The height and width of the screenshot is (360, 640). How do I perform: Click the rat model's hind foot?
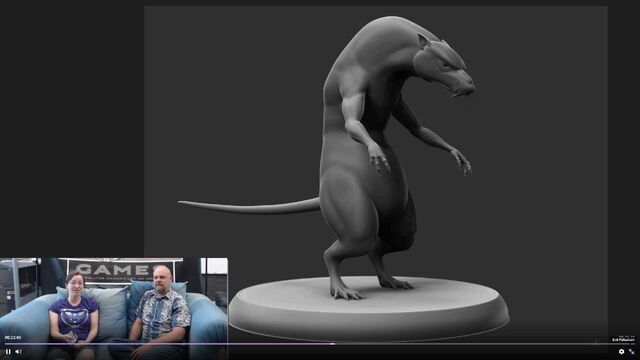(x=345, y=291)
